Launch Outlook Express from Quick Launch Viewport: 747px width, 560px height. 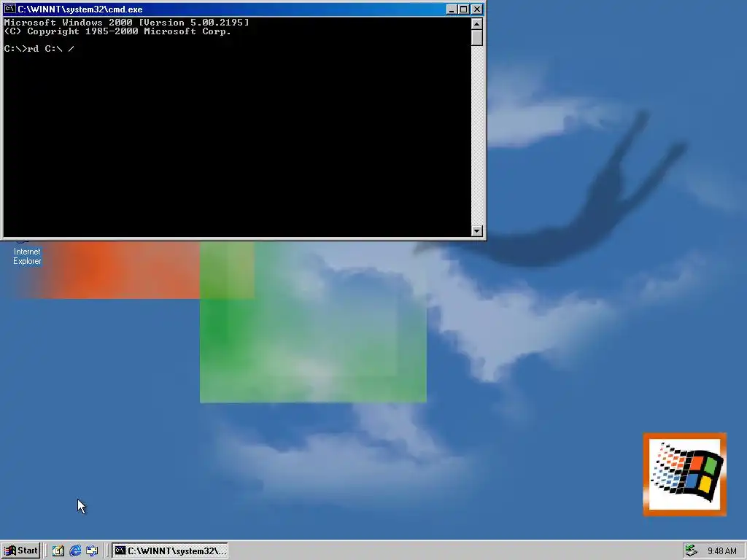click(x=92, y=551)
